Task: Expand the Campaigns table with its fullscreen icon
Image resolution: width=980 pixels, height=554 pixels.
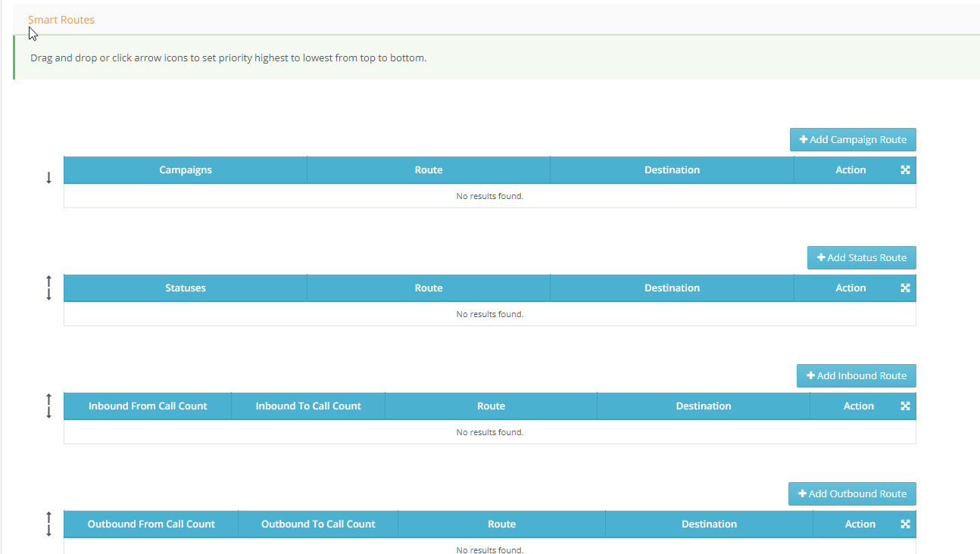Action: pyautogui.click(x=905, y=170)
